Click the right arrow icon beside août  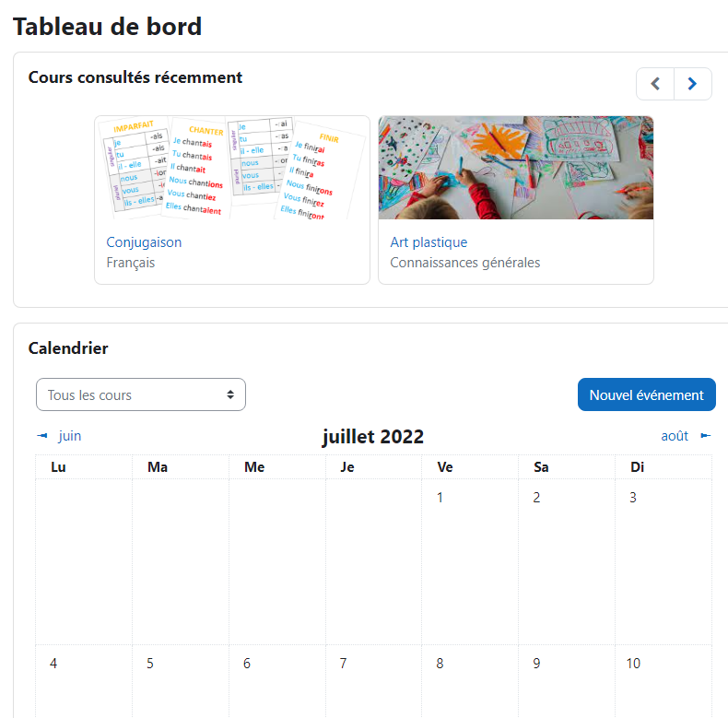706,436
